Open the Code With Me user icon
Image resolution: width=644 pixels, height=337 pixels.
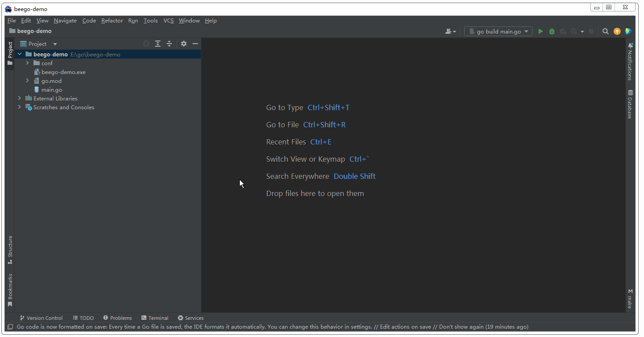pos(450,31)
